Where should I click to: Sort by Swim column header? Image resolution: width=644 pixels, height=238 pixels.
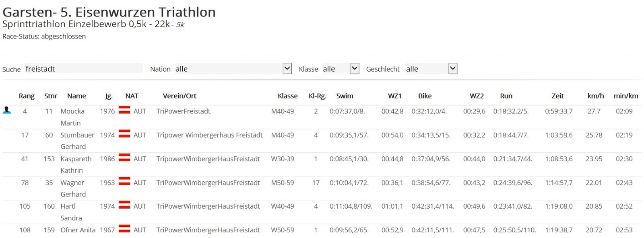pos(345,96)
